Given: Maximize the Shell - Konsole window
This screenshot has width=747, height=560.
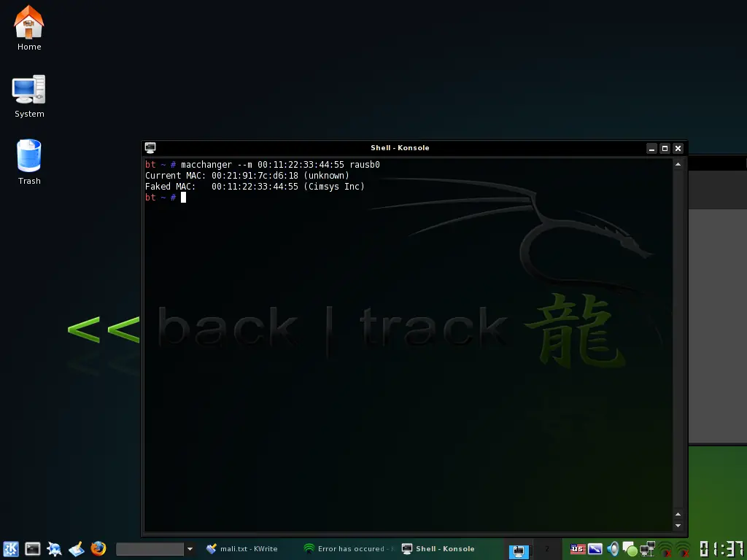Looking at the screenshot, I should pos(665,149).
